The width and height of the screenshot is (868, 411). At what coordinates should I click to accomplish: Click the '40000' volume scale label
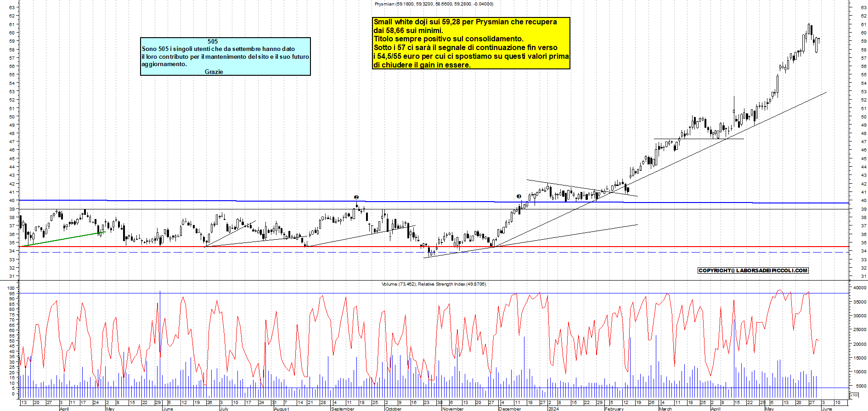click(x=860, y=288)
